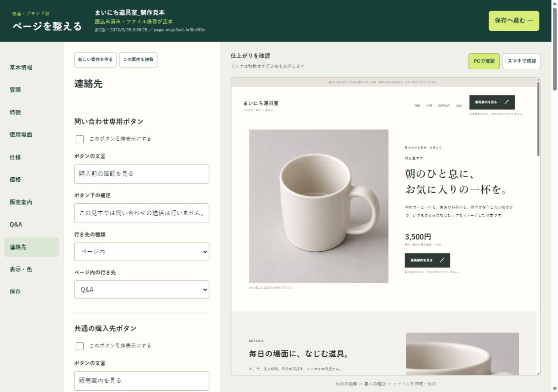Tick the hide checkbox under 問い合わせ専用ボタン
558x392 pixels.
pos(80,139)
